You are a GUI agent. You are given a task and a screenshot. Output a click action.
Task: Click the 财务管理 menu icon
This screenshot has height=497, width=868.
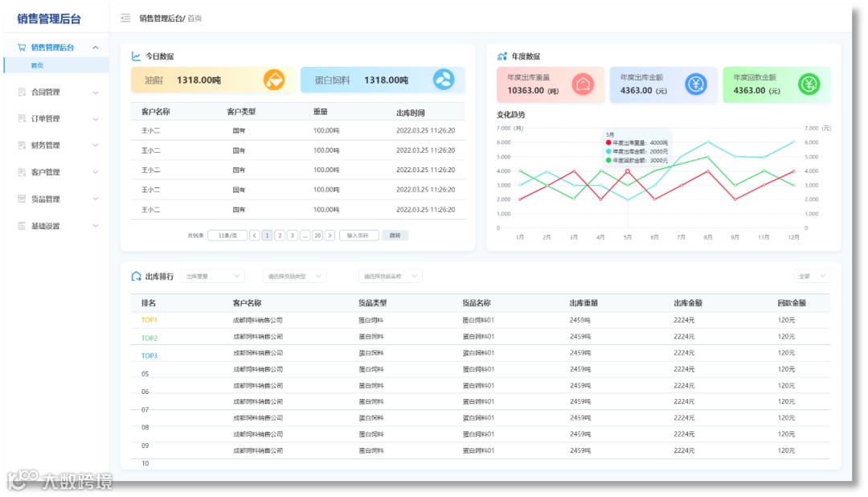pos(22,146)
